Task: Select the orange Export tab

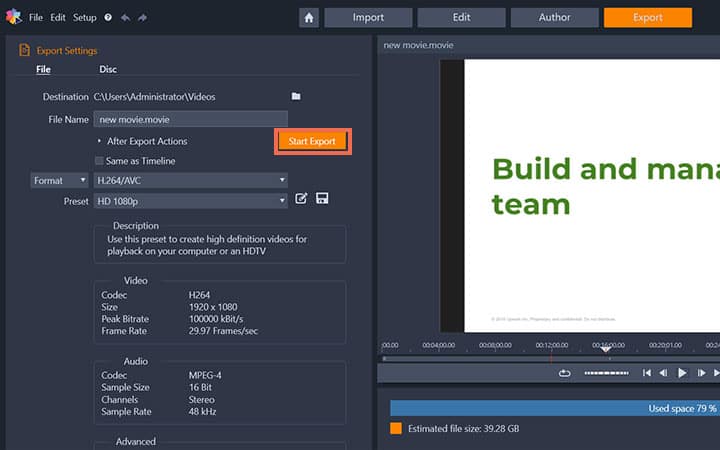Action: pos(648,17)
